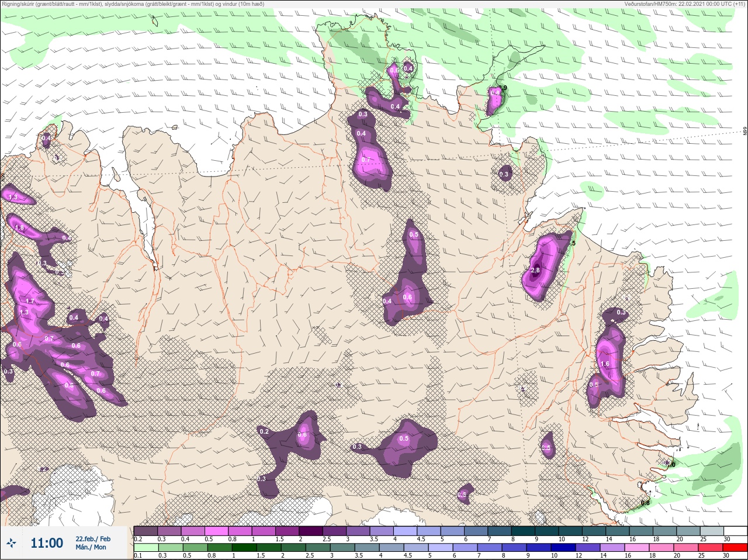Select the pale green 0.1 swatch in lower legend
The height and width of the screenshot is (560, 748).
click(x=146, y=548)
